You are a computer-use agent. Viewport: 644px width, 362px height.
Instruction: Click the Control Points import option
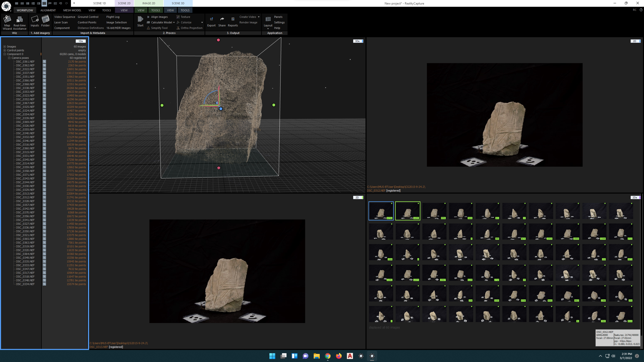pyautogui.click(x=87, y=22)
